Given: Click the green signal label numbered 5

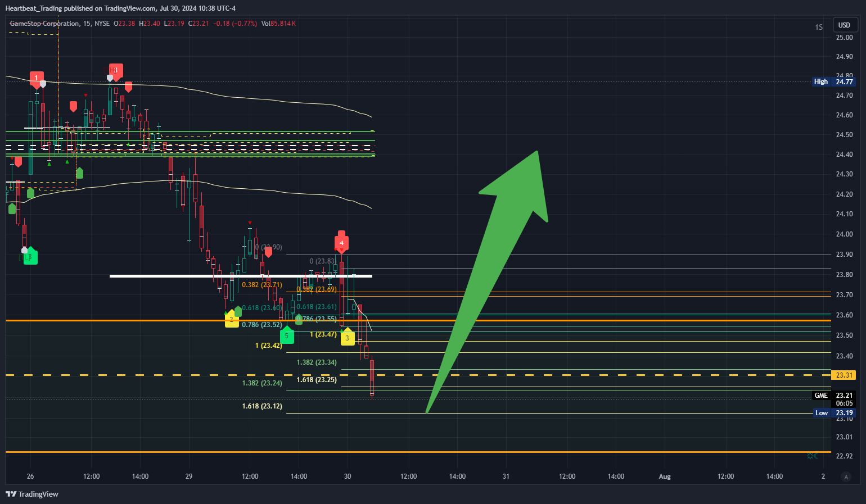Looking at the screenshot, I should tap(287, 335).
